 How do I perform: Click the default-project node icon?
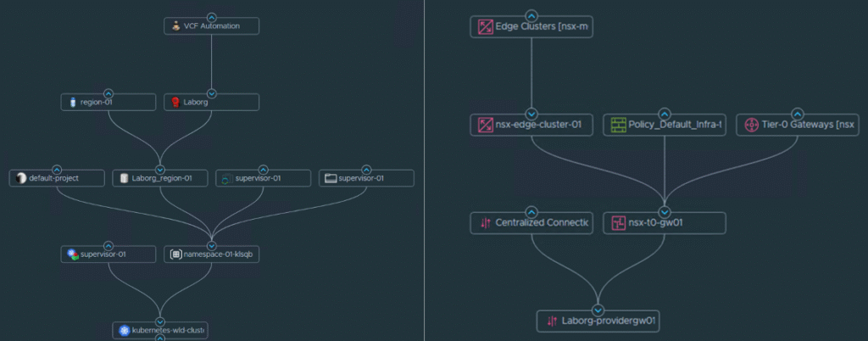(21, 178)
